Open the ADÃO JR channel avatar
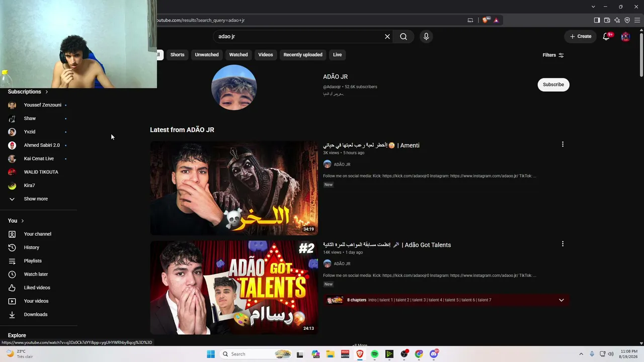The height and width of the screenshot is (362, 644). click(234, 87)
